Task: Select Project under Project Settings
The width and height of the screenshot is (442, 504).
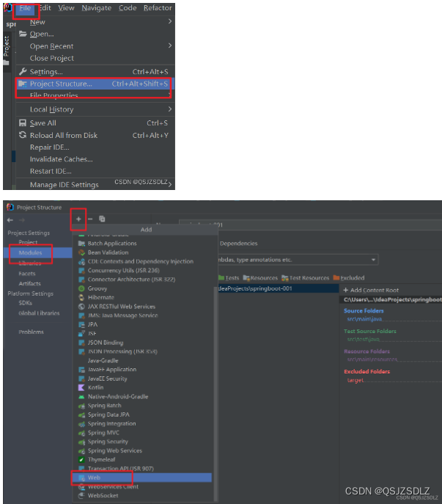Action: (x=28, y=242)
